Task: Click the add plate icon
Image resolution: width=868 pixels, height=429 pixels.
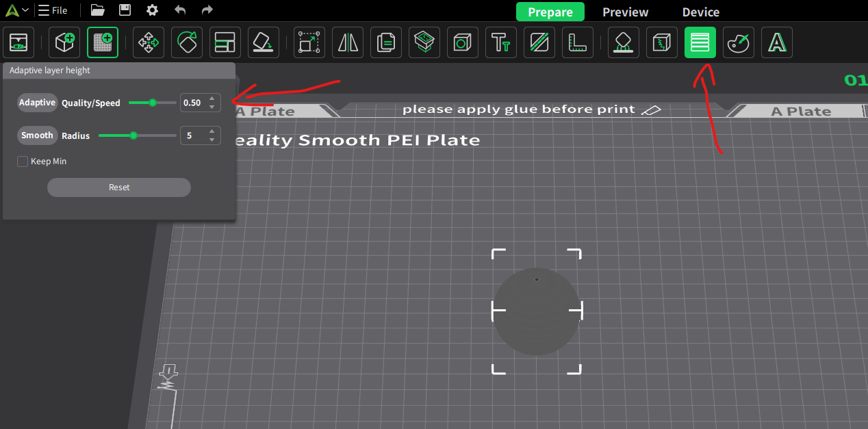Action: tap(103, 42)
